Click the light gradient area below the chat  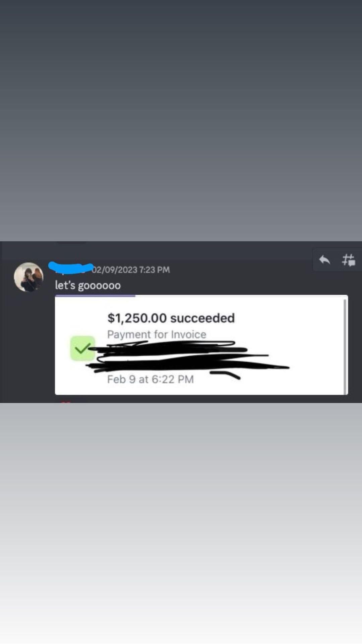click(x=181, y=524)
